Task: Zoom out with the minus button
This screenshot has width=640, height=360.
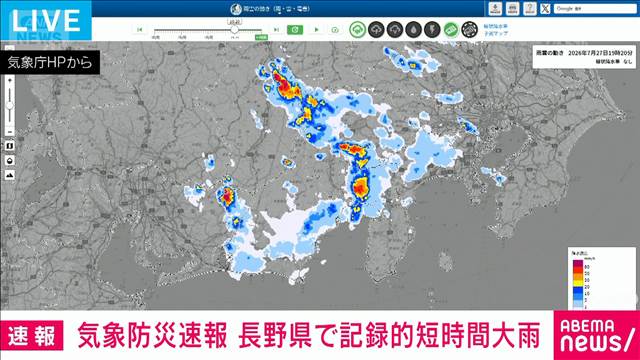Action: pyautogui.click(x=10, y=132)
